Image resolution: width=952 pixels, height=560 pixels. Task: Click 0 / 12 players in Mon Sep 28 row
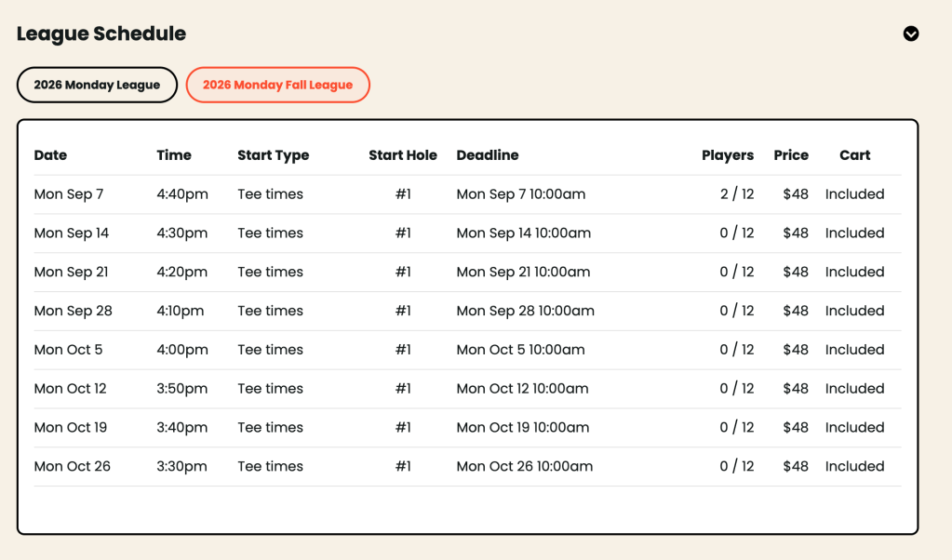pos(737,311)
